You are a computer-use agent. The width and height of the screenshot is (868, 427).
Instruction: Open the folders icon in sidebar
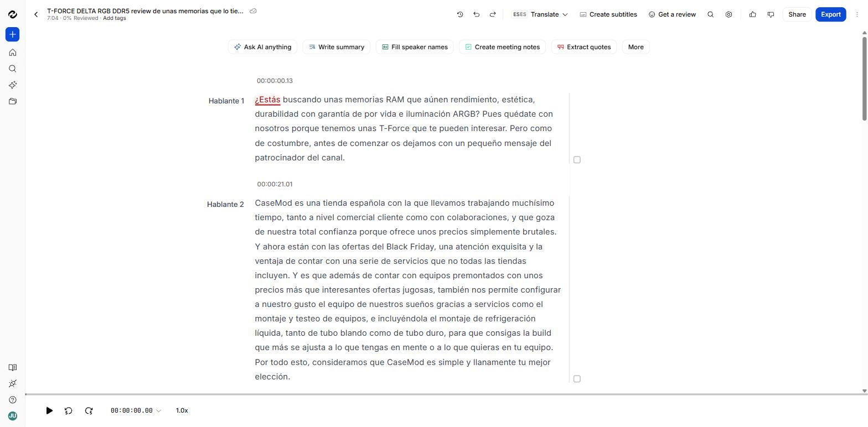[12, 101]
